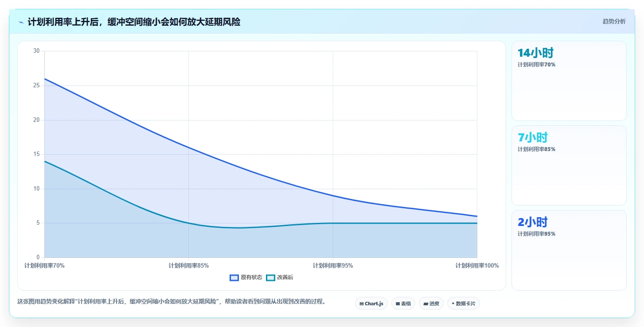
Task: Click x-axis label 计划利用率85%
Action: click(x=188, y=266)
